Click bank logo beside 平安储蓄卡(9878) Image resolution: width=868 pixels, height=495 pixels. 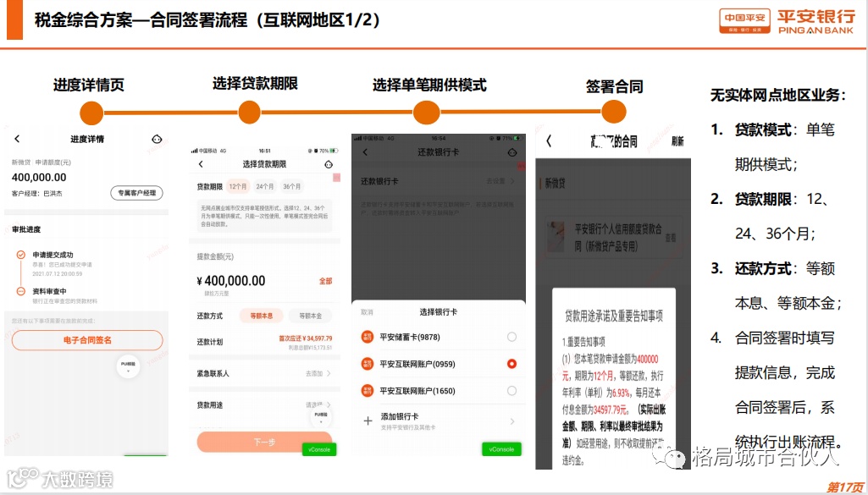point(367,337)
